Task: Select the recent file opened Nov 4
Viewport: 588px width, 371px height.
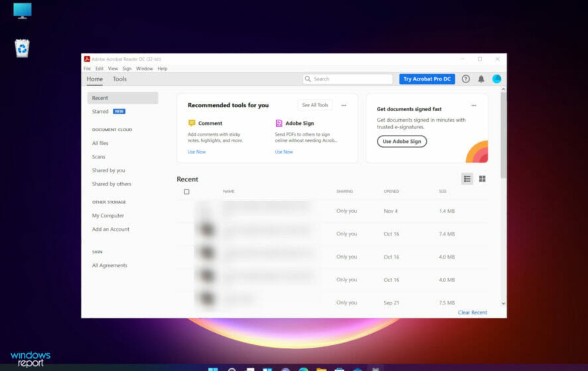Action: (332, 211)
